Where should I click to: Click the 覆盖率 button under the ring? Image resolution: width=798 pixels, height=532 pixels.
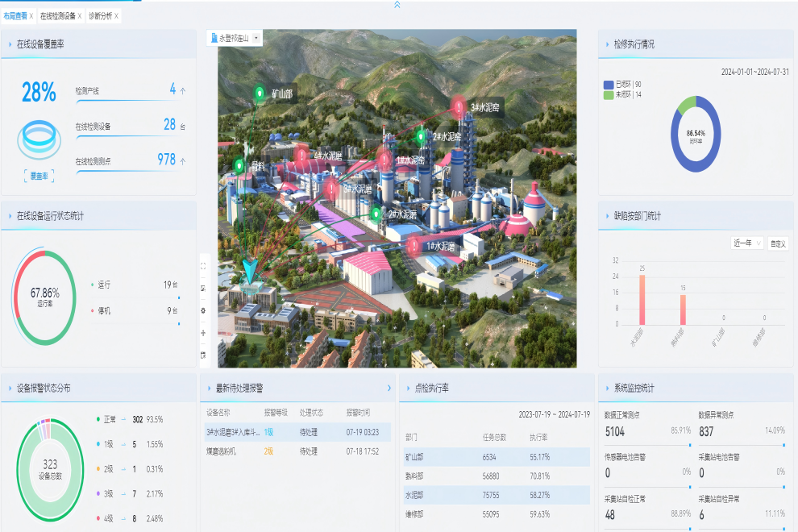click(x=39, y=175)
